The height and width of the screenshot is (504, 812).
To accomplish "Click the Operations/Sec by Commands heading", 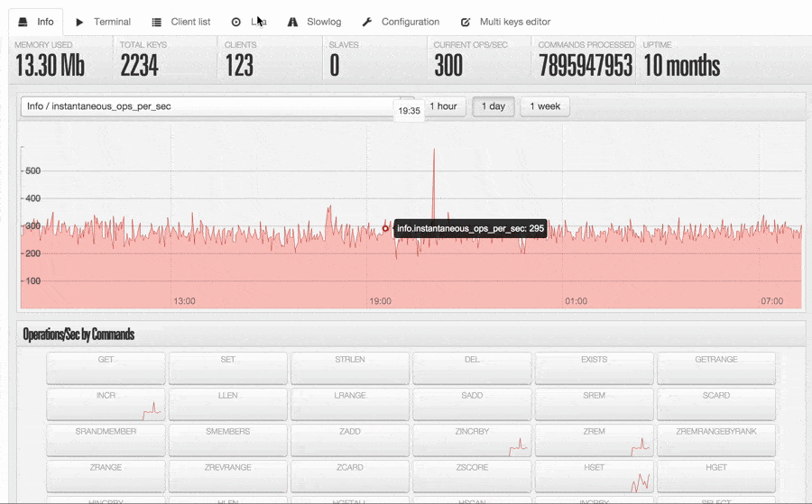I will tap(78, 334).
